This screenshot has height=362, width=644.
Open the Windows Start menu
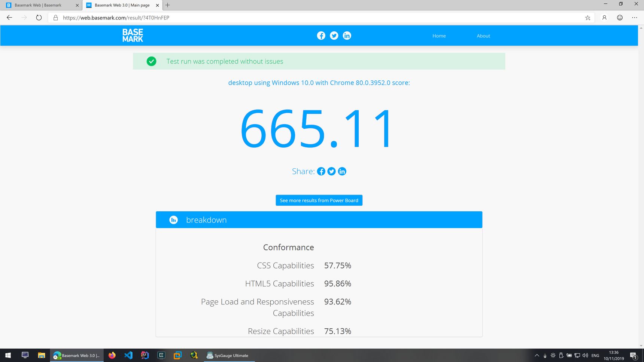(8, 355)
